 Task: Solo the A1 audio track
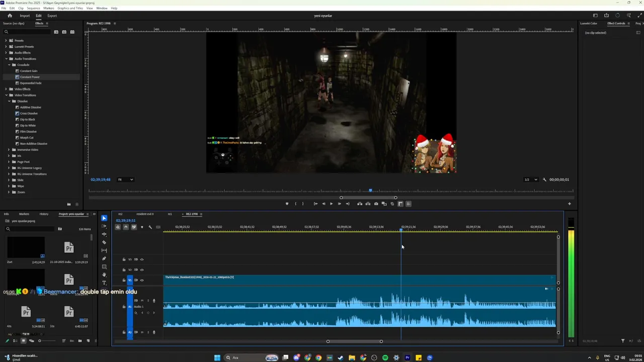point(148,301)
